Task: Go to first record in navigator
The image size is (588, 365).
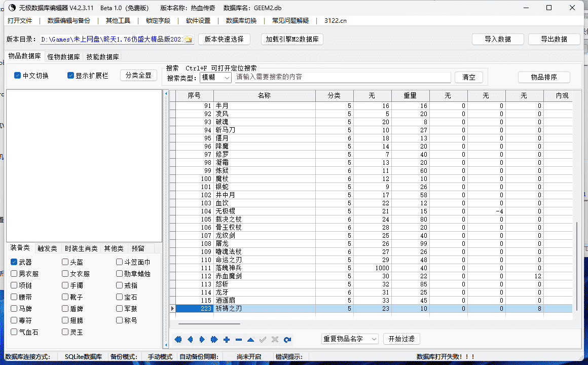Action: coord(178,340)
